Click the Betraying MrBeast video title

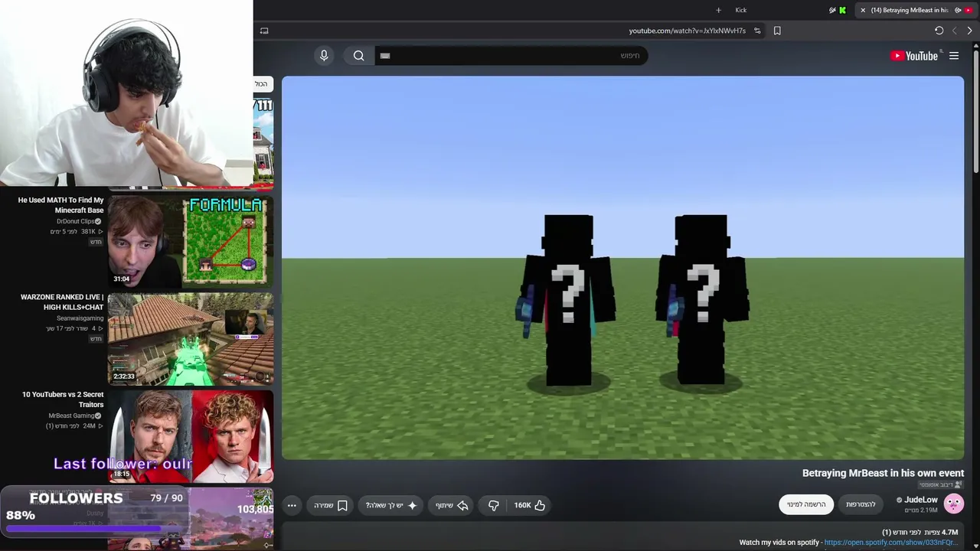883,473
